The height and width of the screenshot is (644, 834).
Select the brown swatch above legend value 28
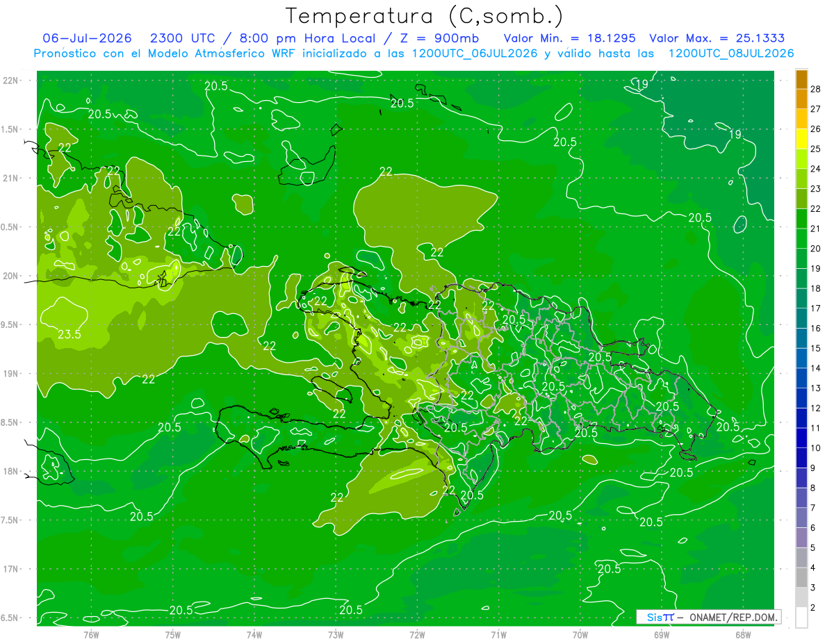(801, 79)
